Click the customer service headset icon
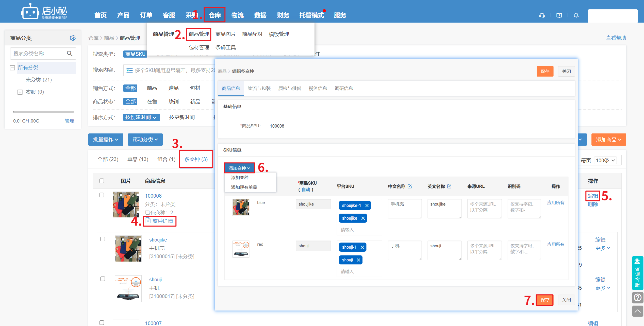This screenshot has width=644, height=326. click(542, 15)
